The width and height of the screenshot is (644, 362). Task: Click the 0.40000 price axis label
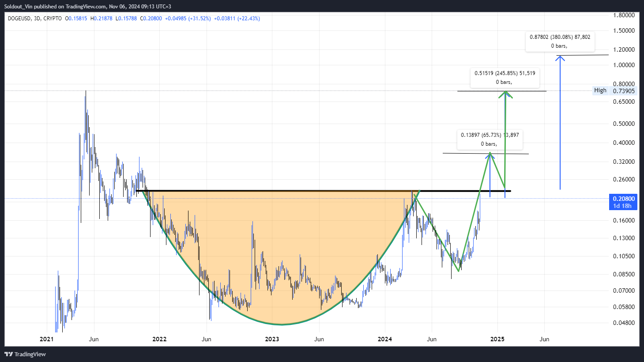point(624,143)
